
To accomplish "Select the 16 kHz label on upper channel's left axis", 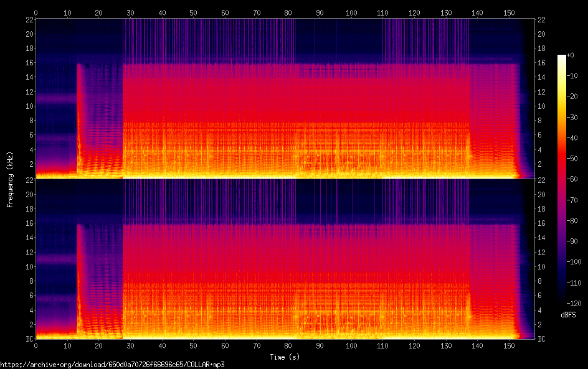I will pyautogui.click(x=29, y=63).
